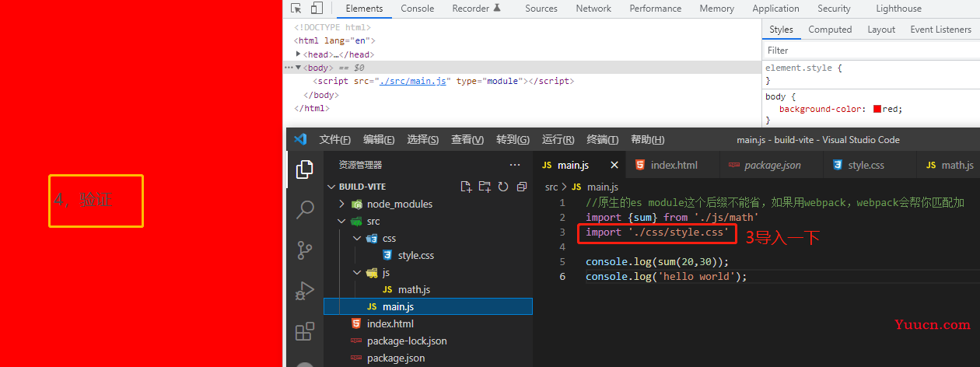Collapse BUILD-VITE root folder section

[331, 187]
